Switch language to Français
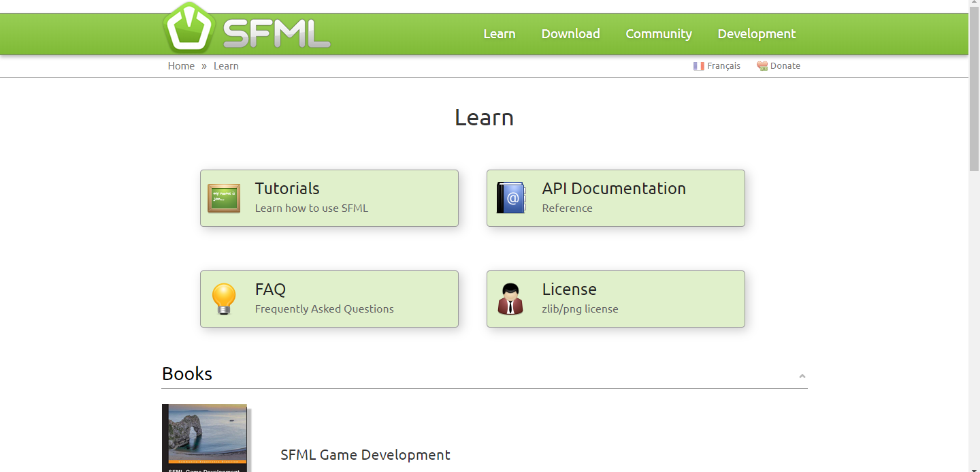980x472 pixels. click(x=723, y=66)
